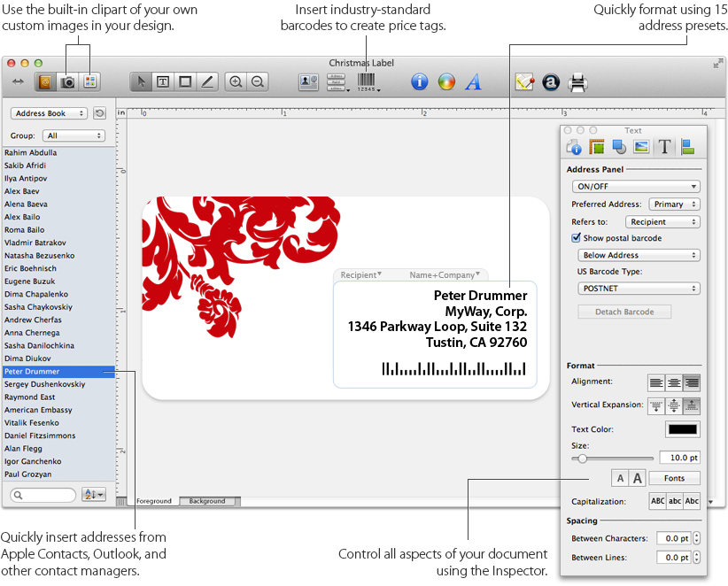Open the Fonts panel with the A icon
728x586 pixels.
pyautogui.click(x=473, y=81)
